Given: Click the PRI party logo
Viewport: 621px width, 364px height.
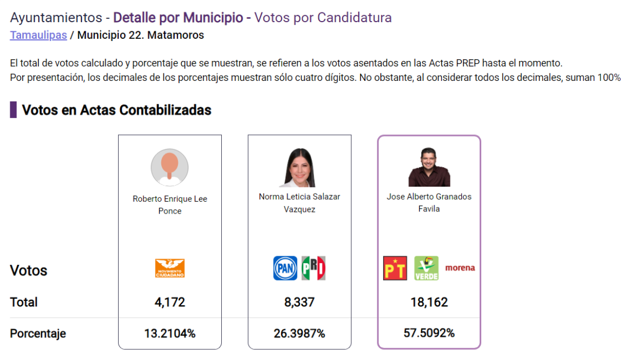Looking at the screenshot, I should click(315, 268).
